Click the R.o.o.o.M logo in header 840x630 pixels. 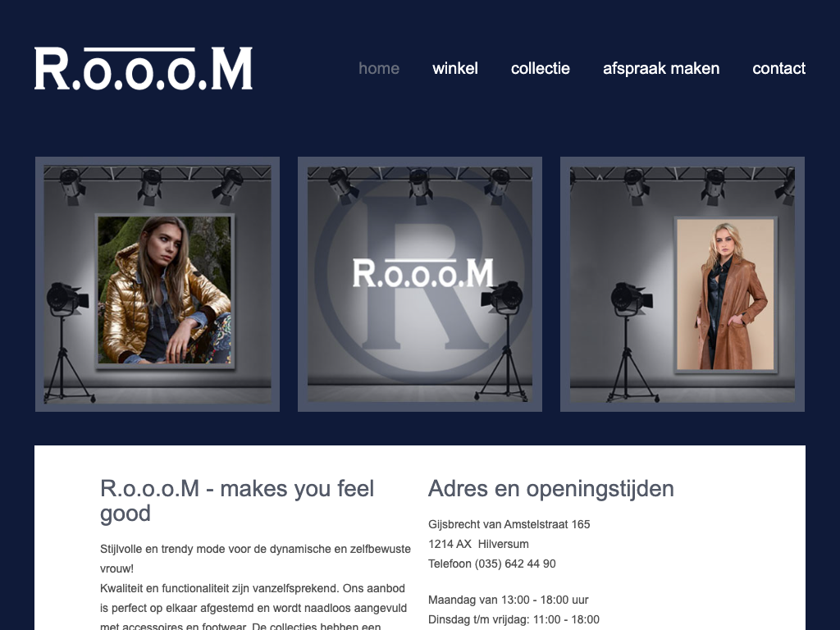[x=144, y=69]
